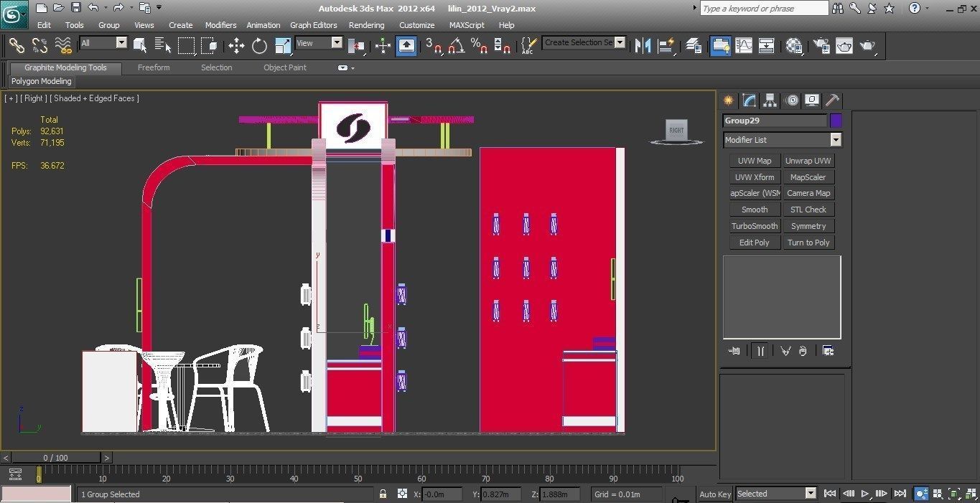Open the Utilities hammer panel tab
Image resolution: width=980 pixels, height=503 pixels.
point(832,100)
